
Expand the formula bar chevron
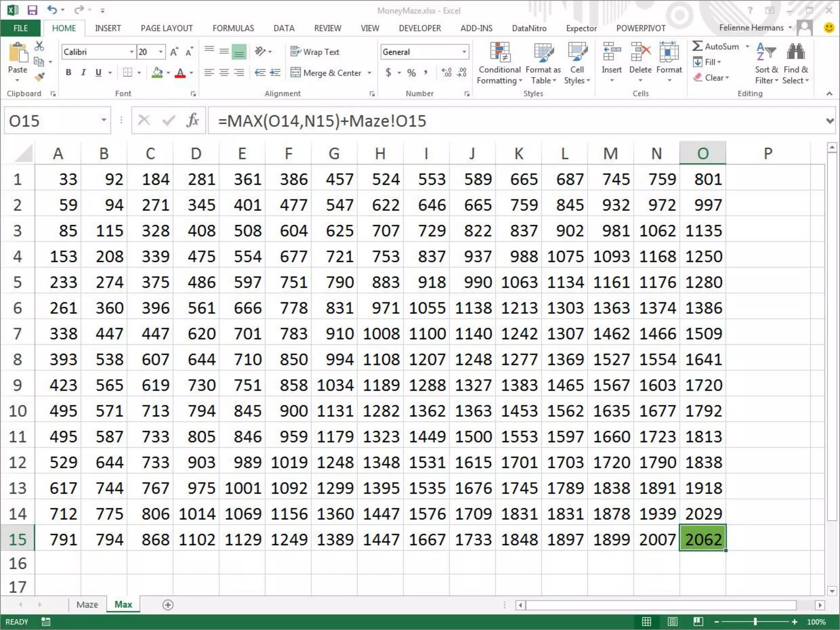(830, 121)
